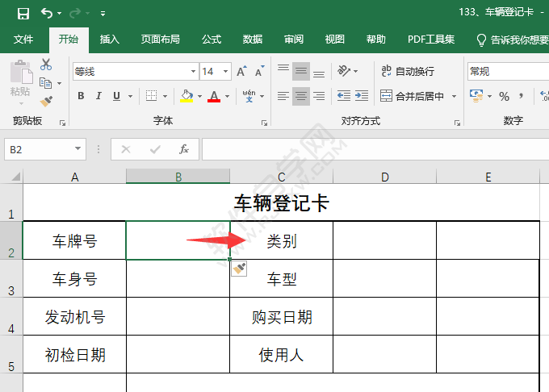Image resolution: width=549 pixels, height=392 pixels.
Task: Open the wén phonetic guide icon
Action: 249,95
